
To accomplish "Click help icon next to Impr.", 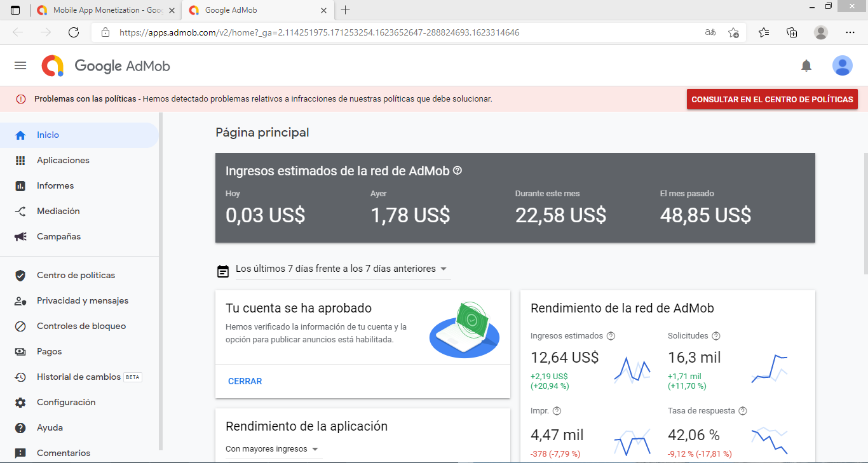I will tap(557, 411).
